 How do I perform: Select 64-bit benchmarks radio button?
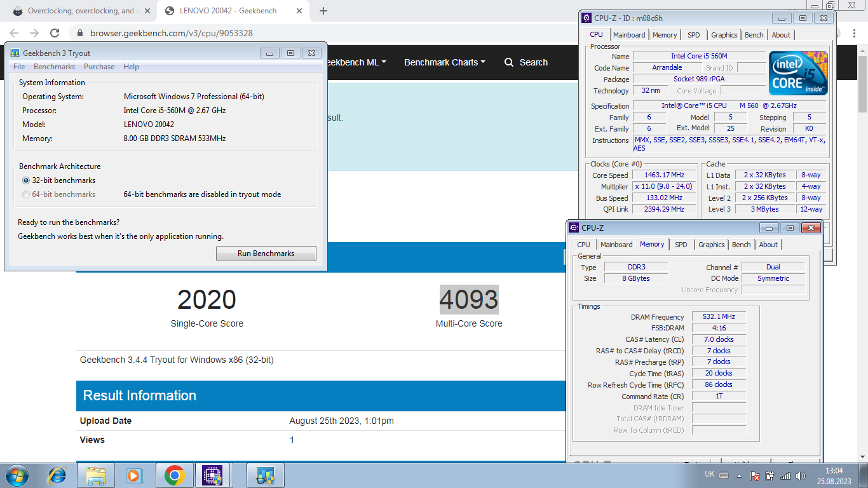[x=26, y=194]
